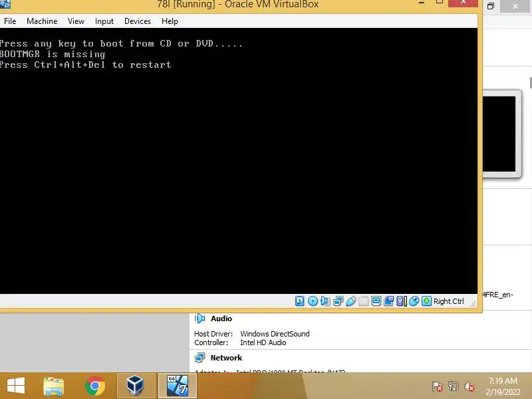
Task: Click the audio status icon in VM status bar
Action: (325, 301)
